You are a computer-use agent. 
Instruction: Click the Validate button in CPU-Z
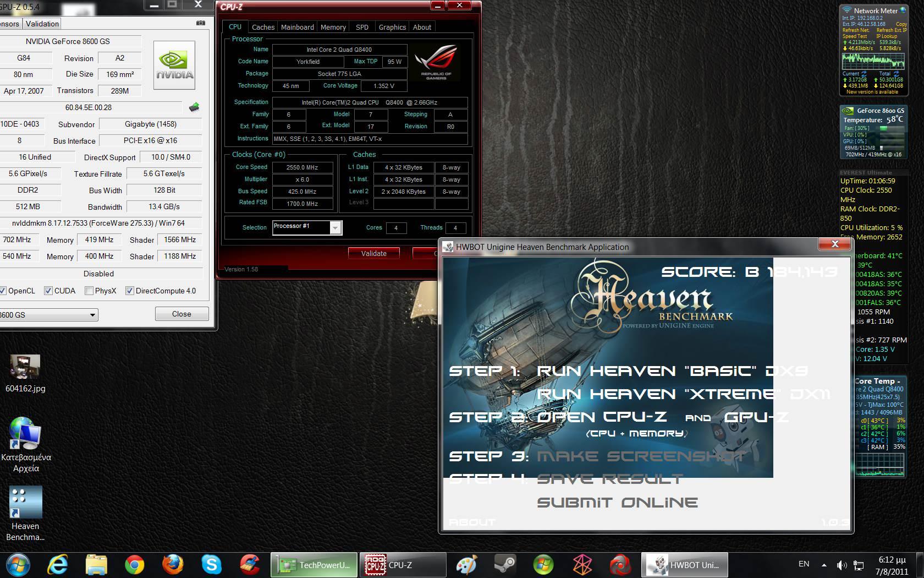(373, 253)
